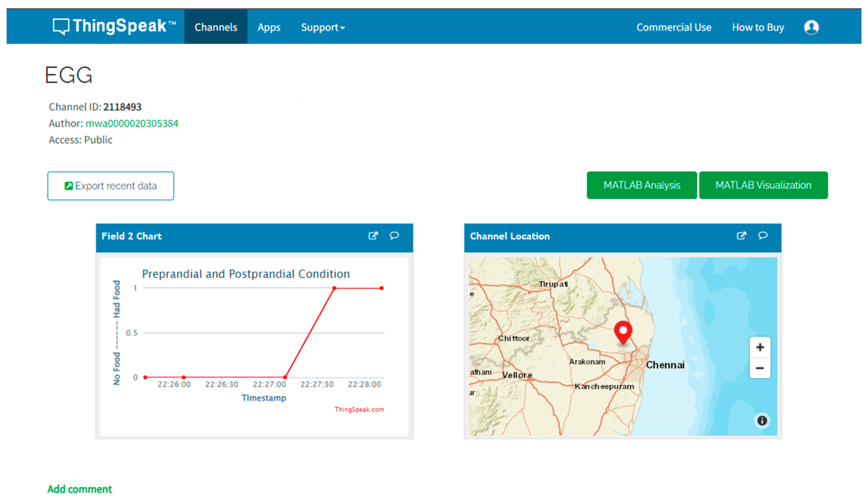Show map attribution info icon
The width and height of the screenshot is (868, 504).
(762, 421)
